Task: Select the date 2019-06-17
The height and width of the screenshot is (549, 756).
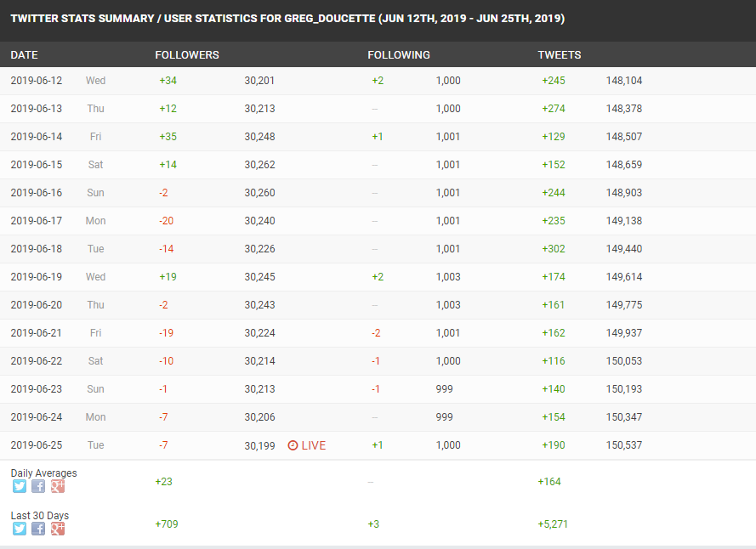Action: click(37, 221)
